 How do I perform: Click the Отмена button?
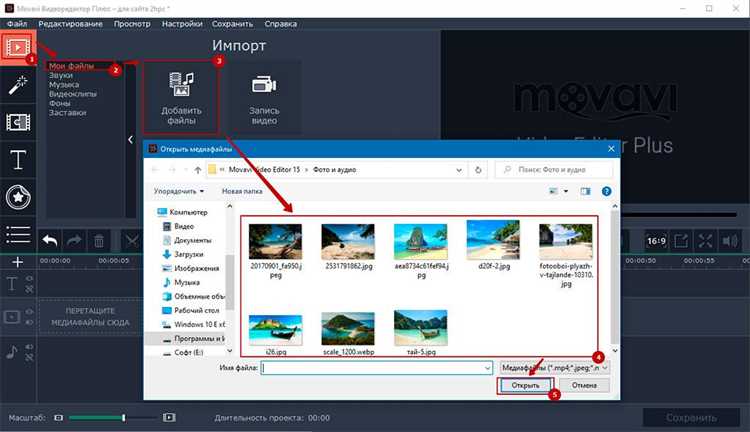click(584, 386)
